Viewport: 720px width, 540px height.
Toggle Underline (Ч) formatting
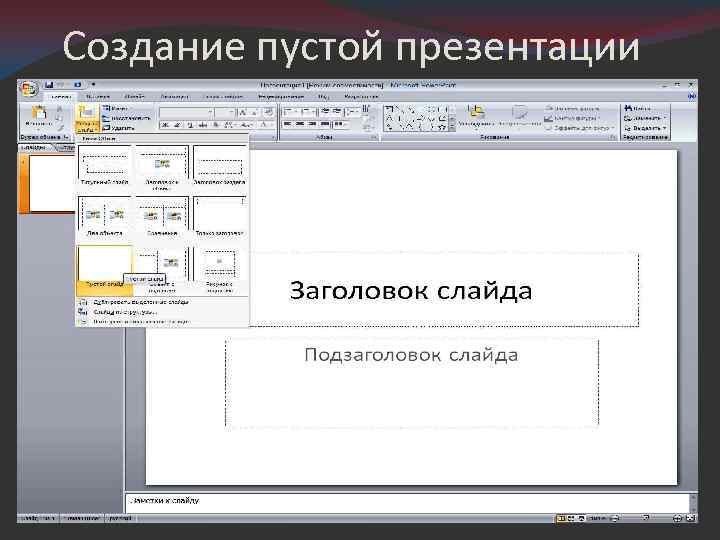pos(190,125)
